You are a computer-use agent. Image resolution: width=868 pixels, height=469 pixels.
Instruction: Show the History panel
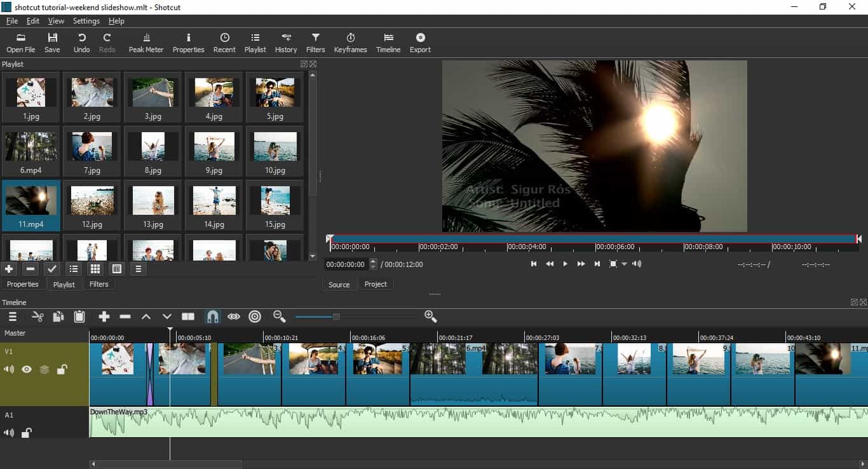pyautogui.click(x=286, y=43)
